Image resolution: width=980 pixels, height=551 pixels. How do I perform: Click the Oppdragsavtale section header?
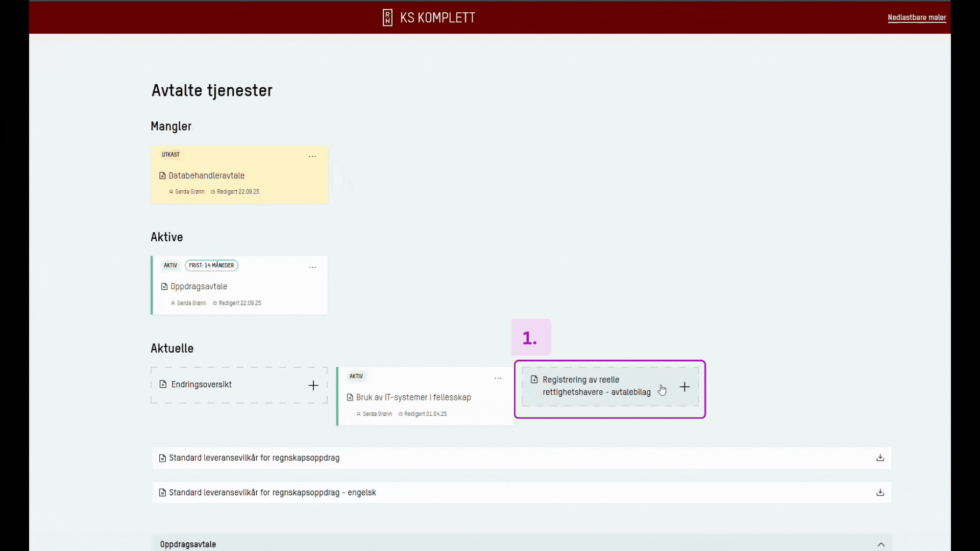click(188, 544)
